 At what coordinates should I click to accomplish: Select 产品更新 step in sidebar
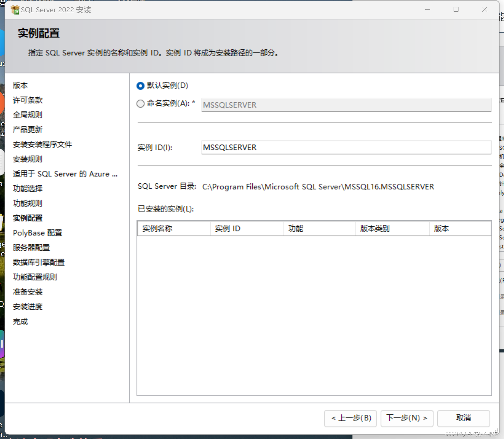[x=28, y=130]
